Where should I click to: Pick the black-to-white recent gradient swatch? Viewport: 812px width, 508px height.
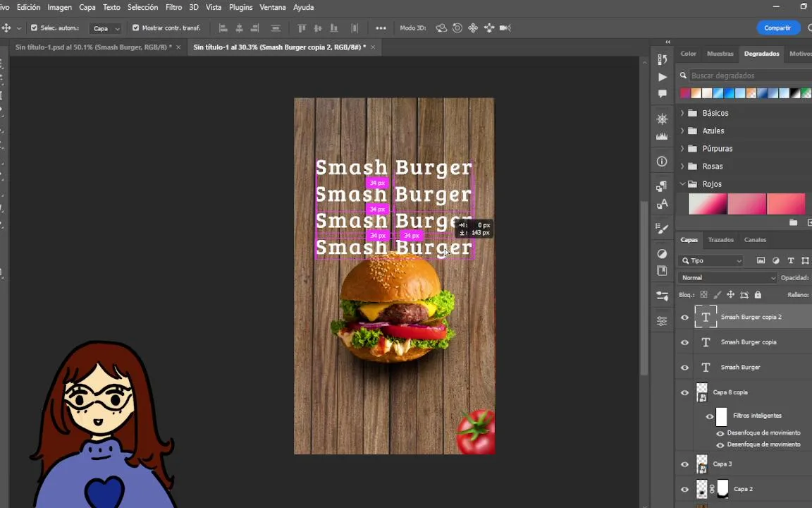[795, 93]
